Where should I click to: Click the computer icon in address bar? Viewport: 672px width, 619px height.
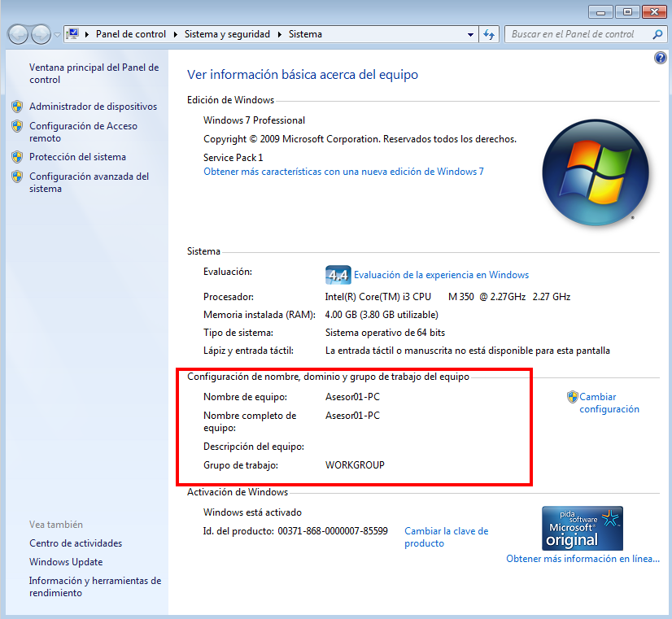click(x=73, y=34)
